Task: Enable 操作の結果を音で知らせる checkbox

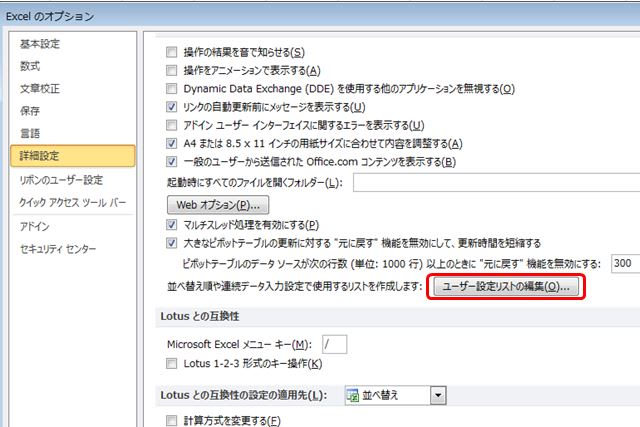Action: [x=172, y=52]
